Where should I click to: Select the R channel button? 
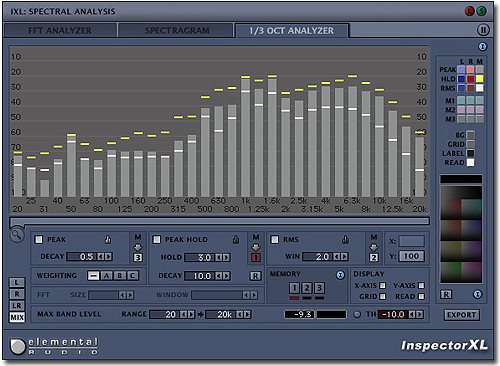[17, 294]
